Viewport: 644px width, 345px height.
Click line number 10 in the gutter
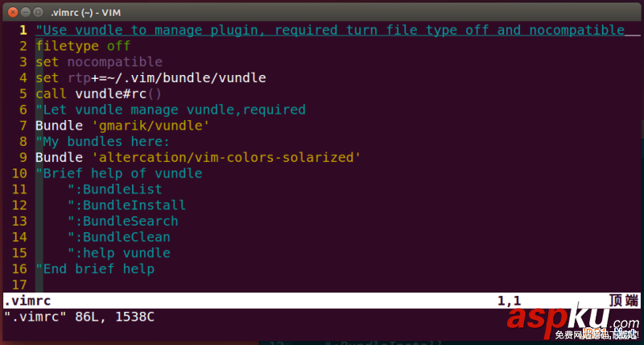(x=19, y=173)
